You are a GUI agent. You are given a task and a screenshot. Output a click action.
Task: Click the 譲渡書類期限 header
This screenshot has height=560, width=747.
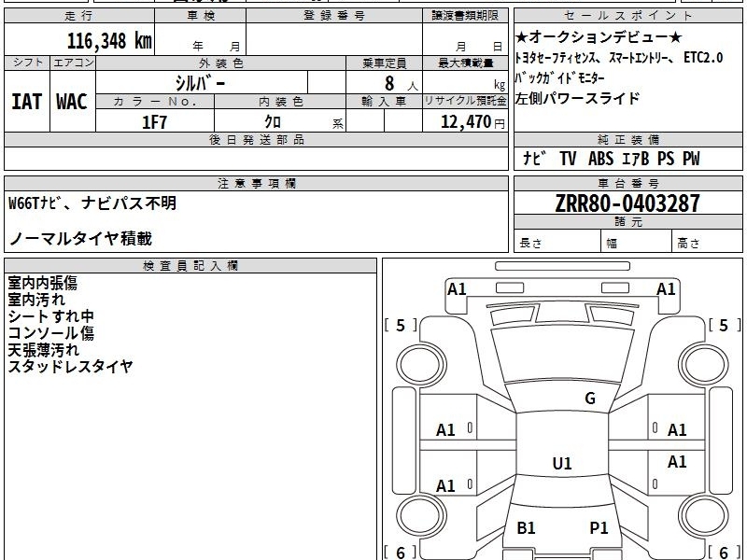pos(465,16)
